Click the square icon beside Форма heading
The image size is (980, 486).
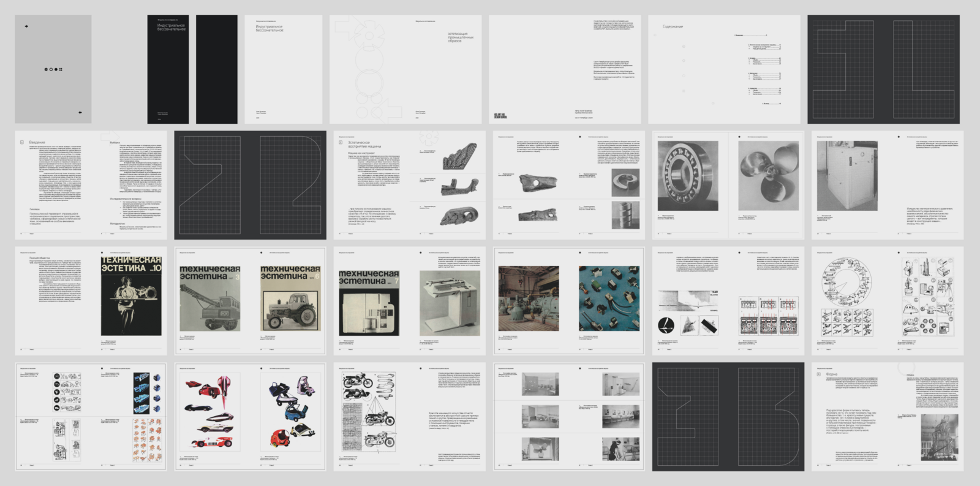click(819, 374)
